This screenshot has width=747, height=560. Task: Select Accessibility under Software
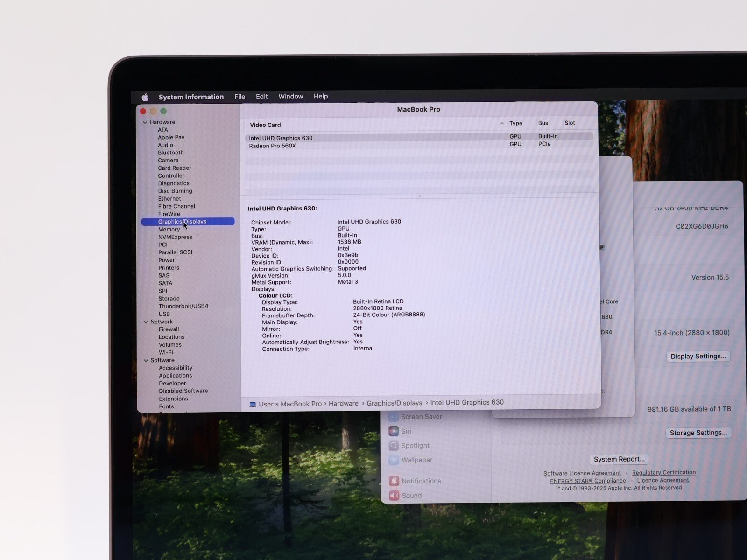point(175,368)
